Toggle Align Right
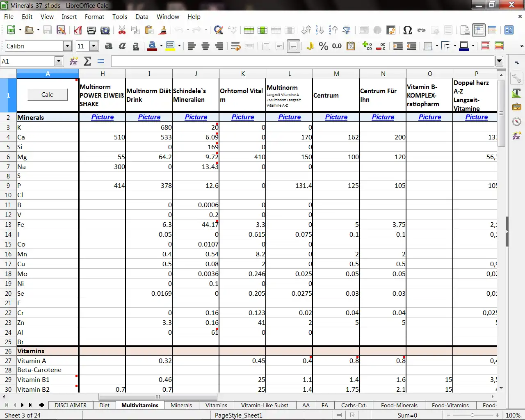This screenshot has width=525, height=420. click(x=219, y=46)
